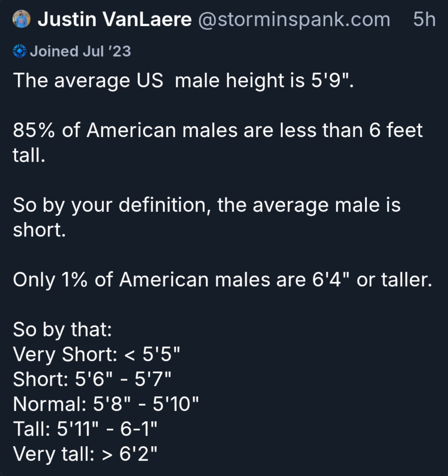The width and height of the screenshot is (448, 476).
Task: Click the 5h post timestamp
Action: [x=424, y=20]
